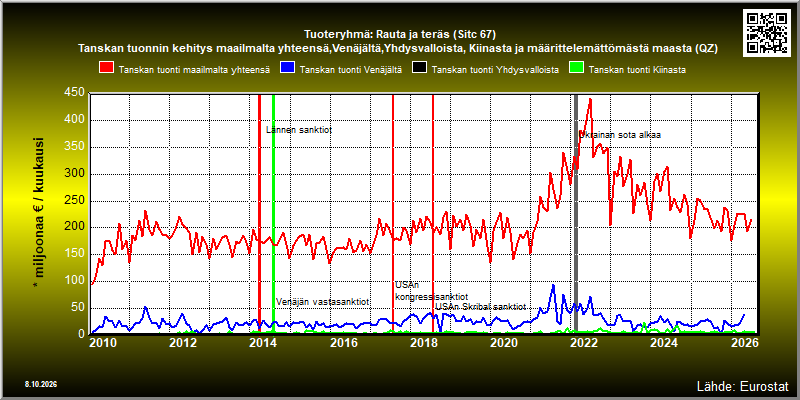Click the x-axis year 2024
Image resolution: width=800 pixels, height=400 pixels.
664,343
